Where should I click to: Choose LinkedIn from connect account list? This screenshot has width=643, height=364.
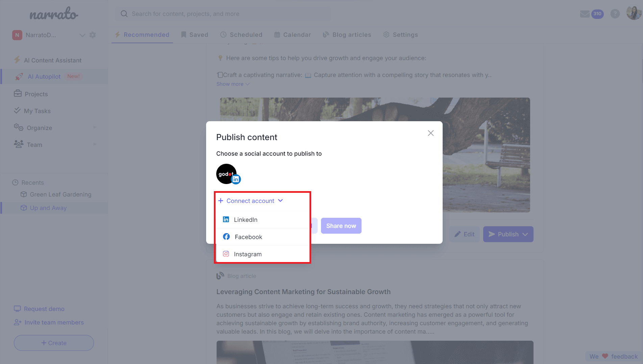pos(263,220)
